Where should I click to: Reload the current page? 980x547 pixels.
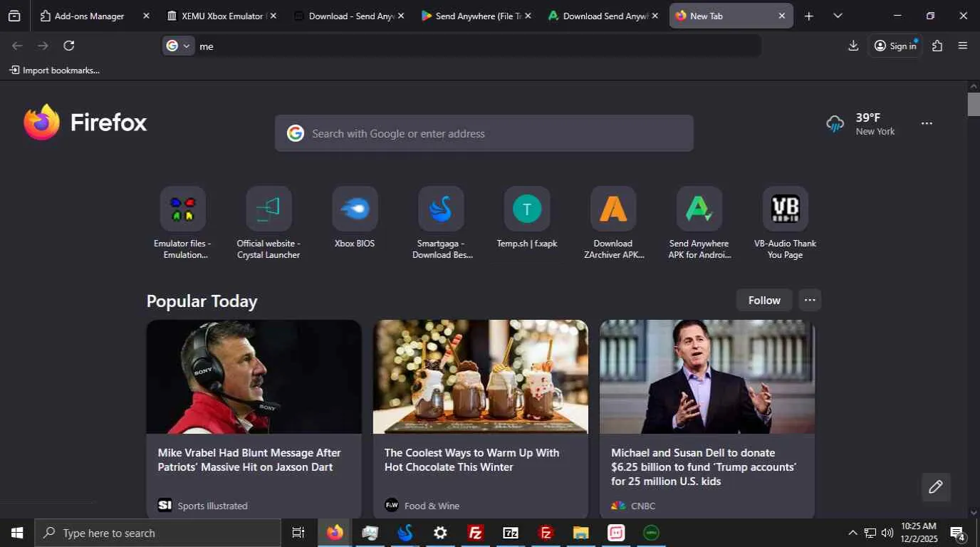pyautogui.click(x=69, y=46)
